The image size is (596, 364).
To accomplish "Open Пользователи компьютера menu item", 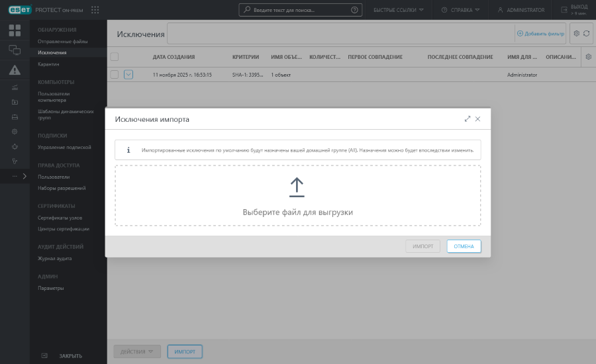I will 54,97.
